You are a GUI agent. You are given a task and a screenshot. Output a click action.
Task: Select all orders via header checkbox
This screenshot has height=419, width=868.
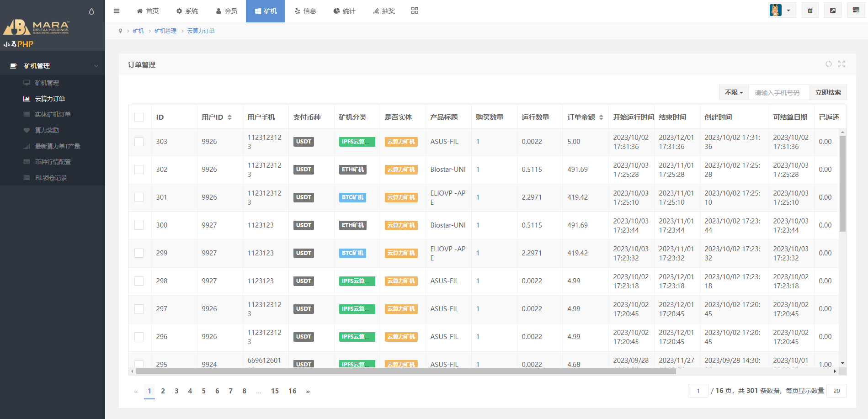pos(139,117)
